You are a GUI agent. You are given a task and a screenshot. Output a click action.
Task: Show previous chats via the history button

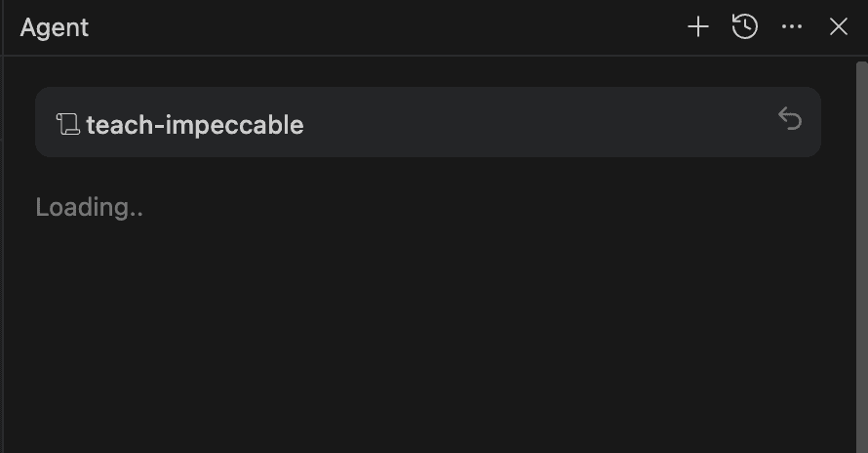(745, 27)
